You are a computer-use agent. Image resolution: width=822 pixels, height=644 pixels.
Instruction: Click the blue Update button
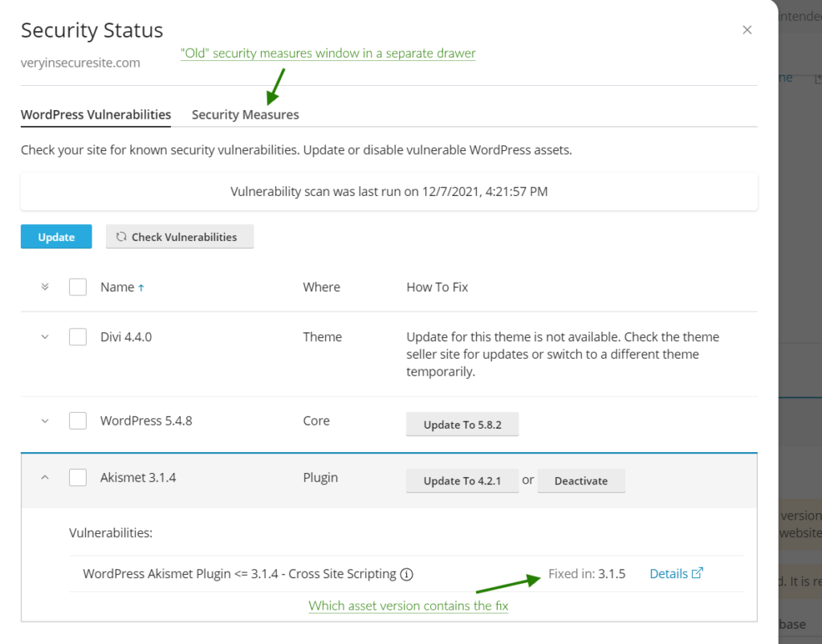click(56, 237)
